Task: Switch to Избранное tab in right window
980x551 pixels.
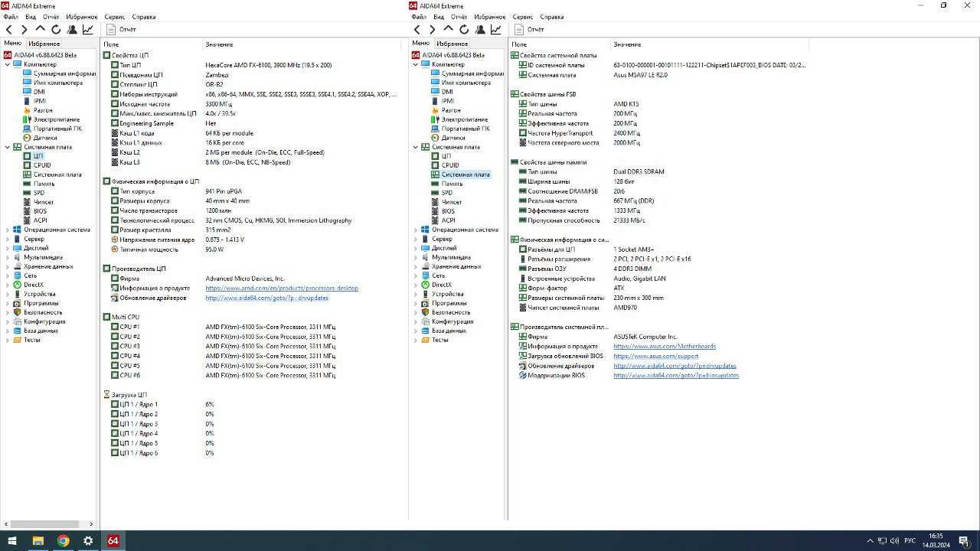Action: click(x=452, y=44)
